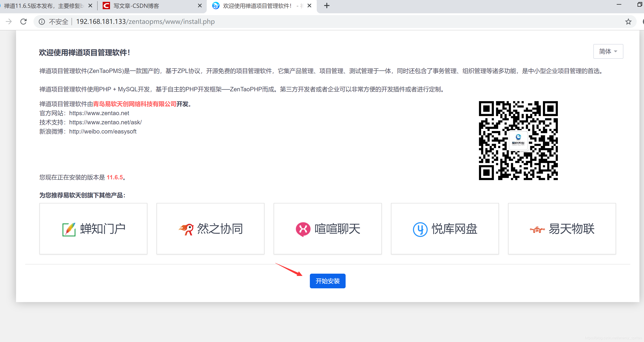The width and height of the screenshot is (644, 342).
Task: Close the 禅道11.6.5版本发布 tab
Action: 90,6
